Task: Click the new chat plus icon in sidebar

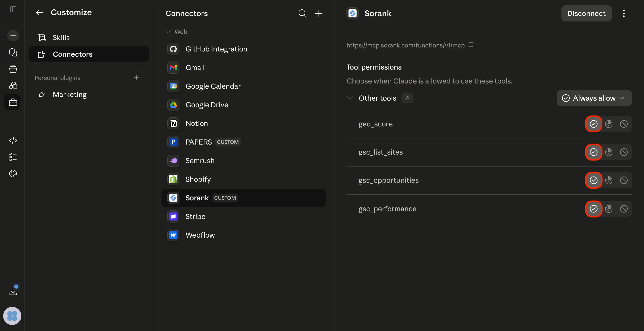Action: tap(13, 36)
